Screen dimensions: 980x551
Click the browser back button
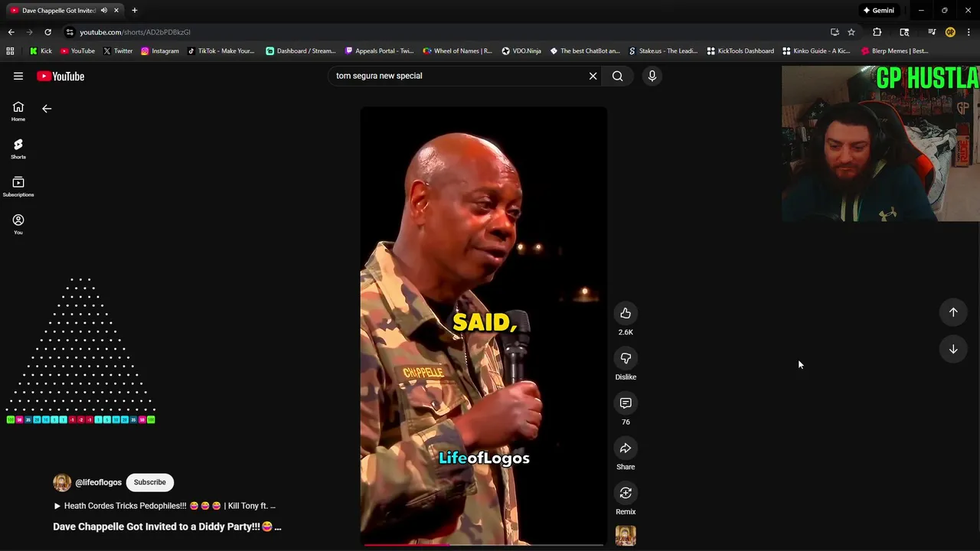click(x=11, y=32)
